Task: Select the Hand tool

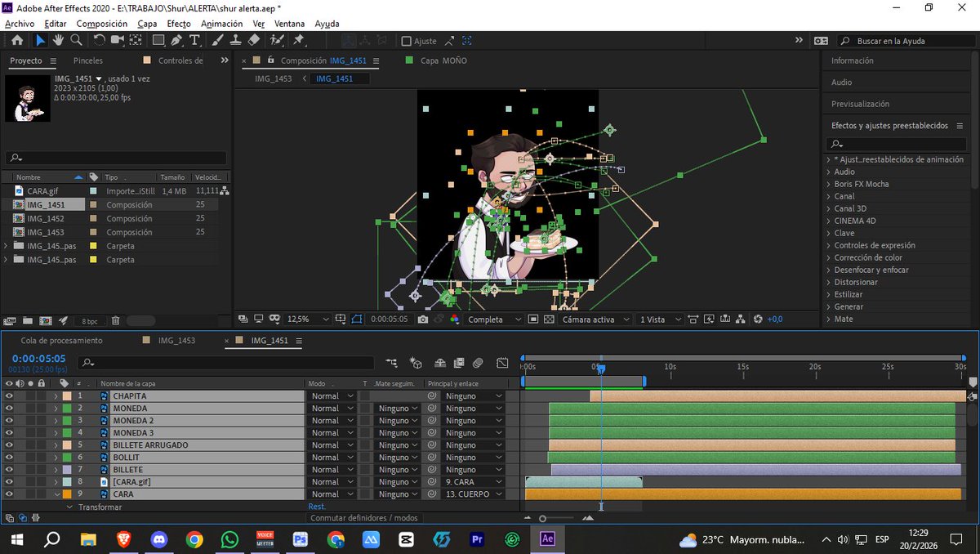Action: [59, 40]
